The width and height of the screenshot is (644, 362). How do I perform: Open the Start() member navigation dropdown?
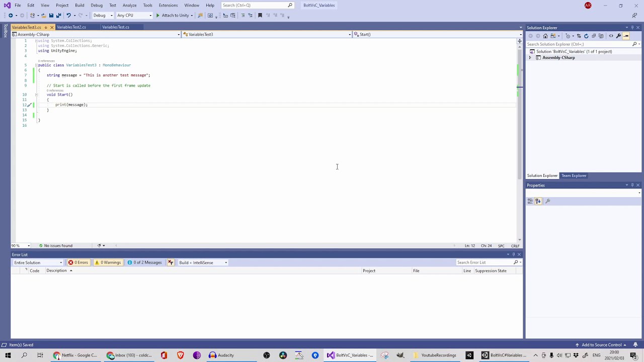pos(438,35)
